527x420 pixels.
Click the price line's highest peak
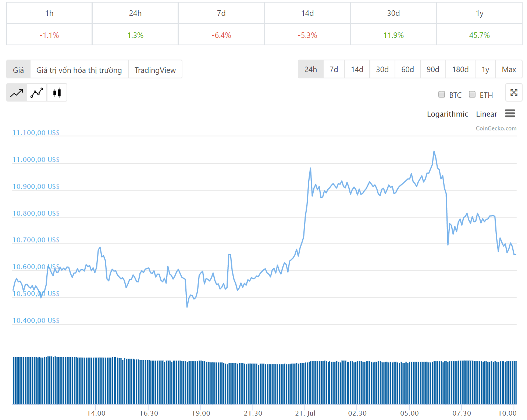(x=434, y=151)
